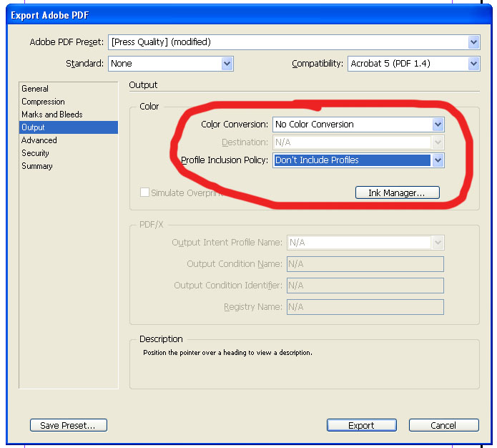Click the PDF/X group heading
This screenshot has height=448, width=497.
click(x=151, y=225)
